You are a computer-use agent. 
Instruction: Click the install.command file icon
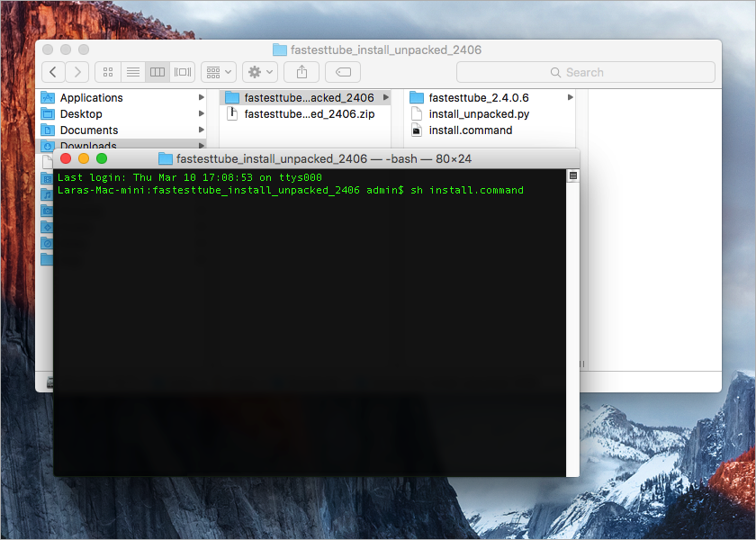[x=417, y=130]
